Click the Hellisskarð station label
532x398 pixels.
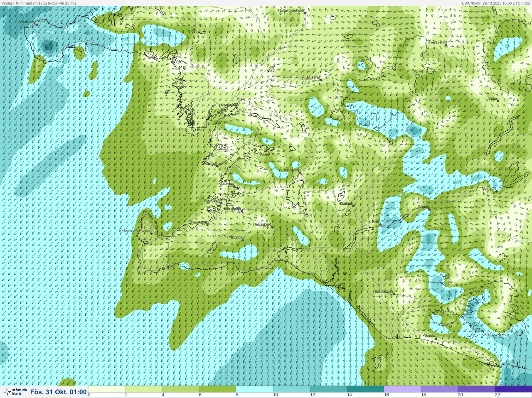[262, 224]
